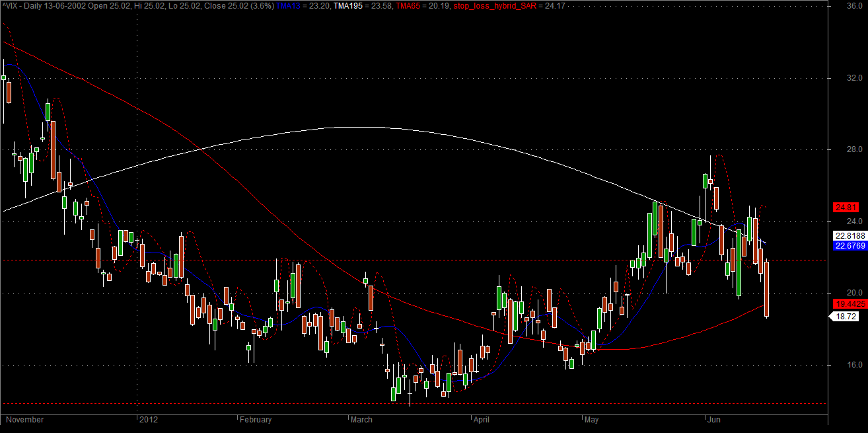868x433 pixels.
Task: Select the white 22.8188 price tag
Action: (x=850, y=235)
